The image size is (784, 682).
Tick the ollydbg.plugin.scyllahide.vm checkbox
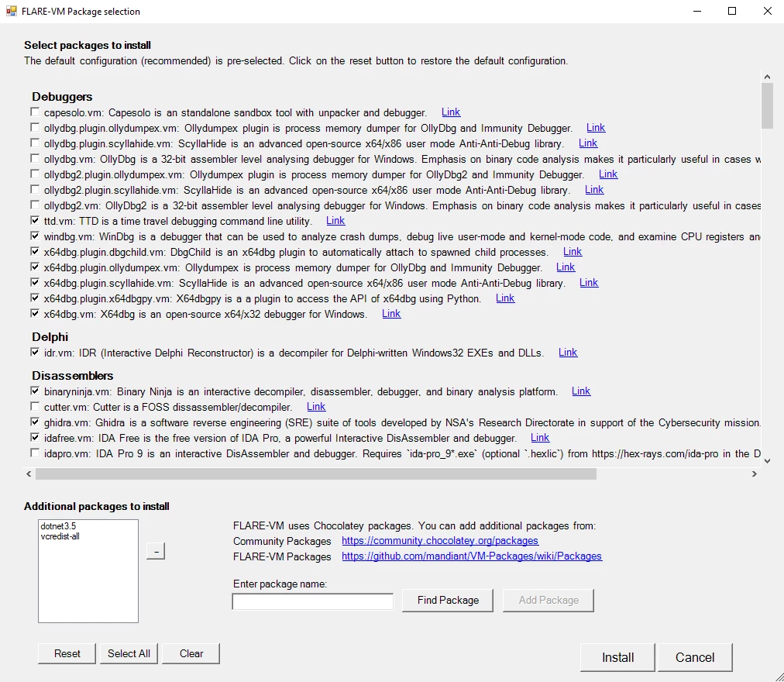pyautogui.click(x=35, y=143)
